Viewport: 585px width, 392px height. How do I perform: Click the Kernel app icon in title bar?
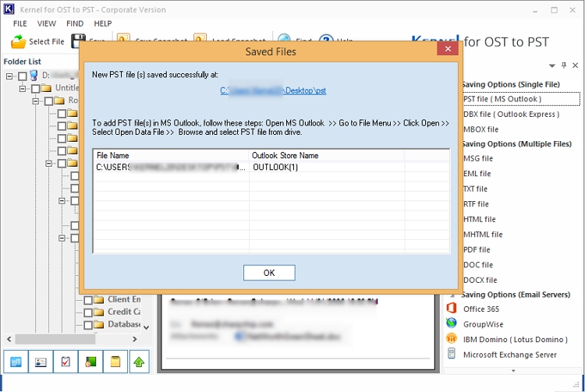point(9,9)
